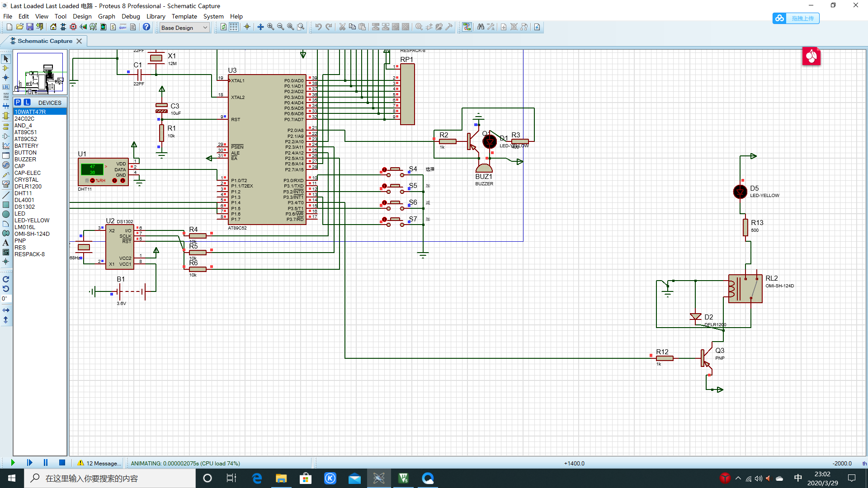
Task: Select DS1302 in the devices list
Action: pyautogui.click(x=40, y=207)
